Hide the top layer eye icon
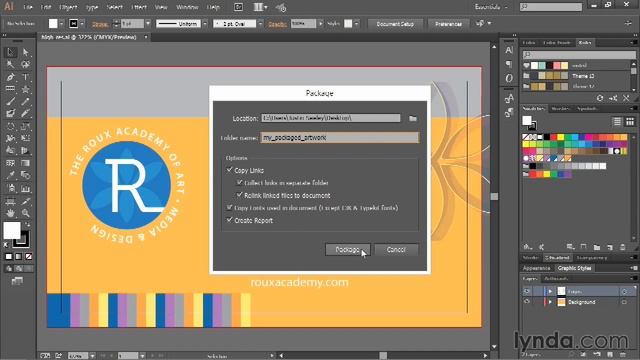Viewport: 640px width, 360px height. click(527, 291)
